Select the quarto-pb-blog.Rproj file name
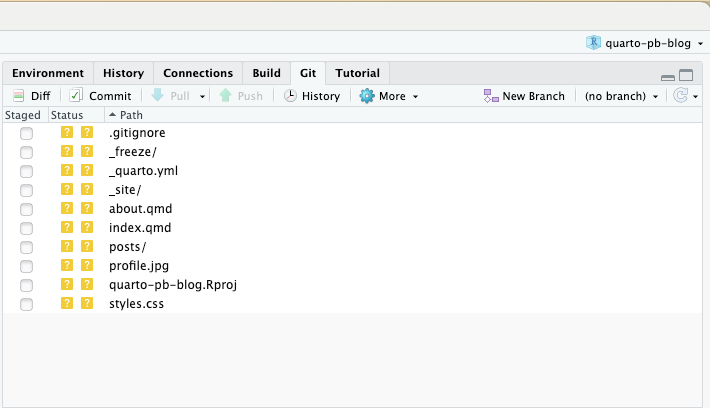Screen dimensions: 710x408 point(173,285)
